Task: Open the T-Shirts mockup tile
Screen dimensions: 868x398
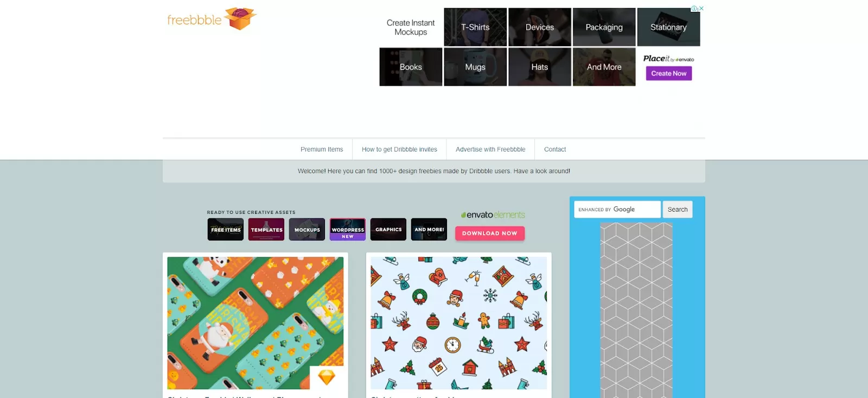Action: coord(475,27)
